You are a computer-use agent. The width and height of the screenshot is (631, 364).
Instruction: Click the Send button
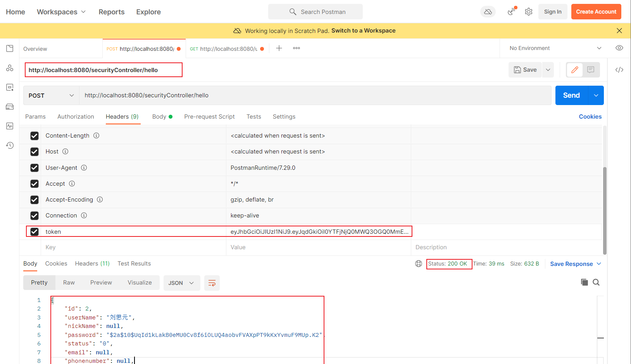(x=572, y=95)
